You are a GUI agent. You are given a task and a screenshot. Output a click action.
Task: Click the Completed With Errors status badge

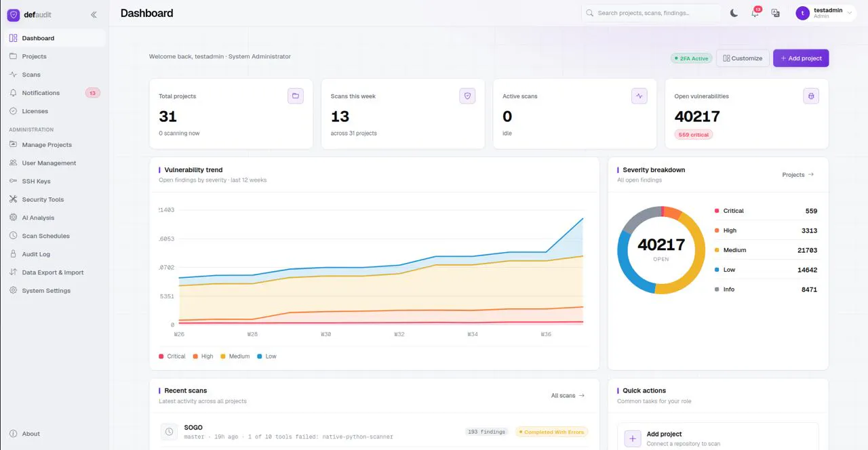coord(551,432)
